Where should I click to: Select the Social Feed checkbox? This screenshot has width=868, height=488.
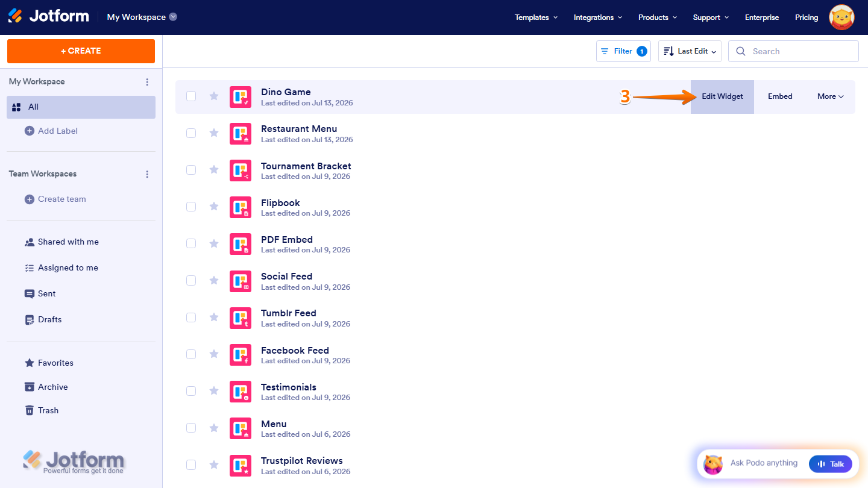pyautogui.click(x=191, y=280)
